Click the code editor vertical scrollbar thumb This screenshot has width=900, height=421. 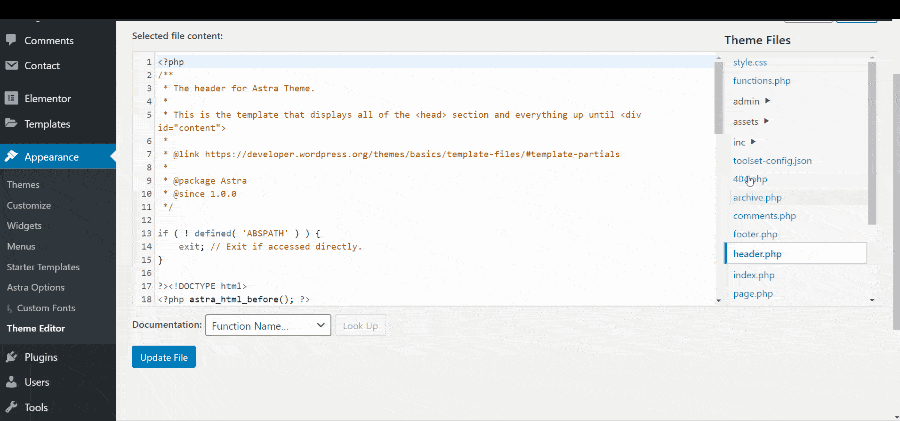[718, 97]
